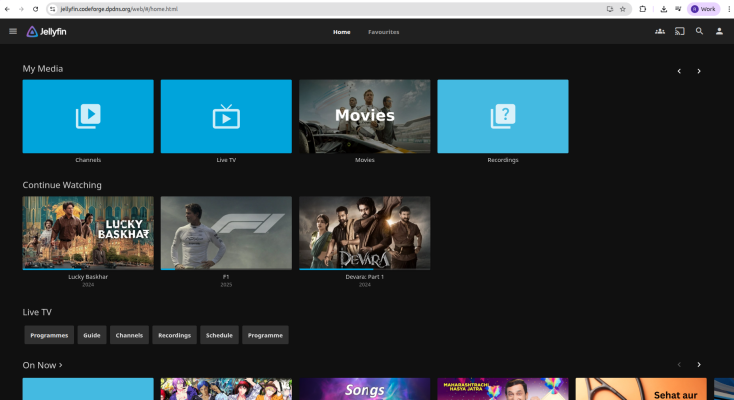Reload the page with refresh icon
The width and height of the screenshot is (734, 400).
36,9
